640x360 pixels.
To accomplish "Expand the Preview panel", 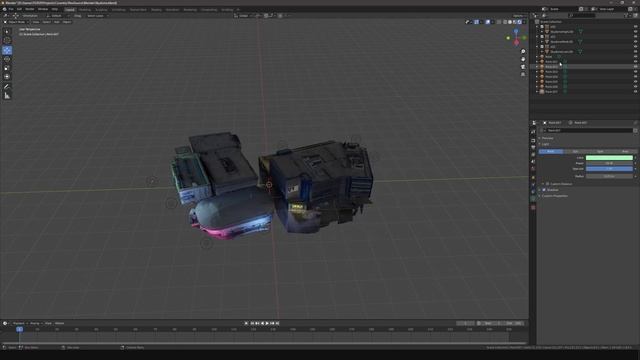I will point(546,138).
